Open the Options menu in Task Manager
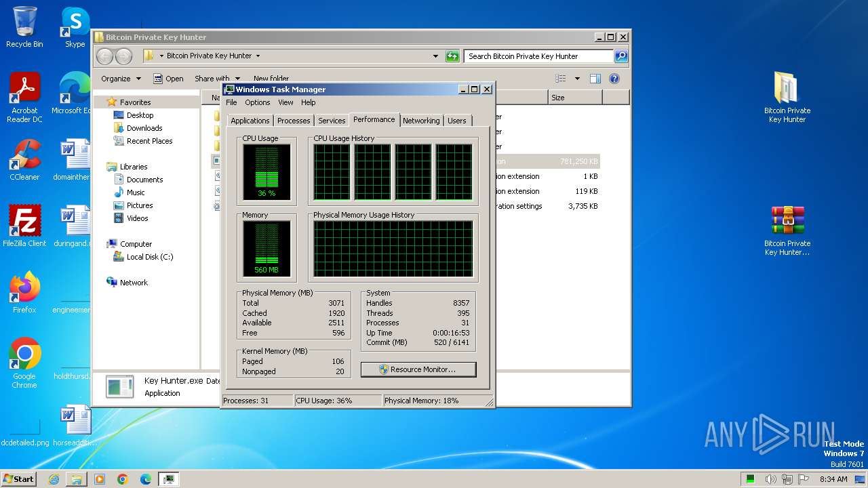This screenshot has height=488, width=868. [258, 102]
